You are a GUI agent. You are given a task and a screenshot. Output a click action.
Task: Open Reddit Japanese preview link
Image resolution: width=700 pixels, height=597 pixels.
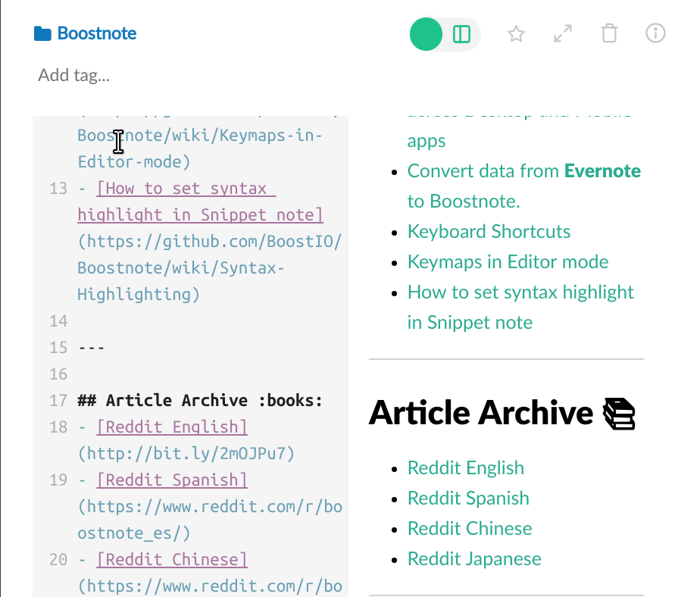click(x=474, y=559)
